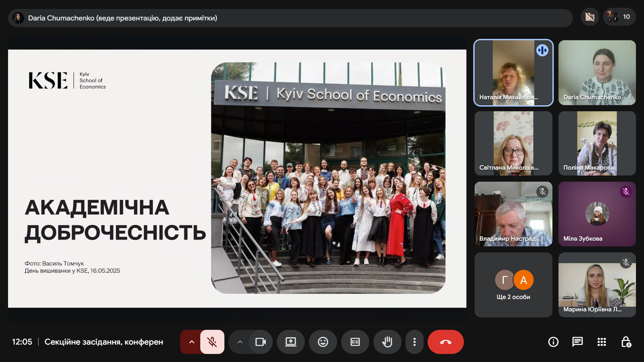
Task: Unmute the microphone
Action: (x=212, y=342)
